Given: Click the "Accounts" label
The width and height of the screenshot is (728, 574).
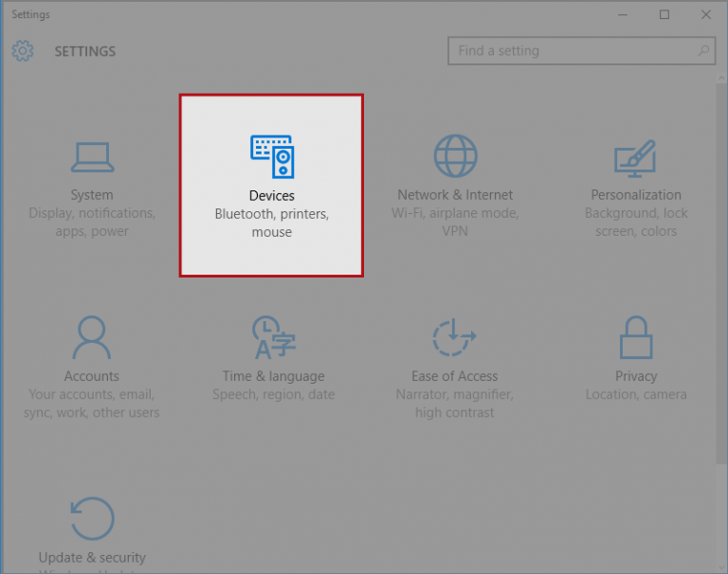Looking at the screenshot, I should [91, 376].
